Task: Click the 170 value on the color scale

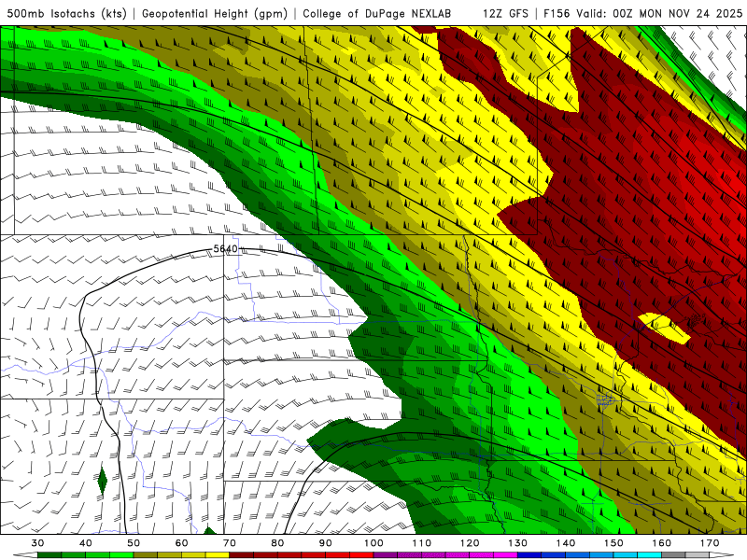Action: click(710, 543)
